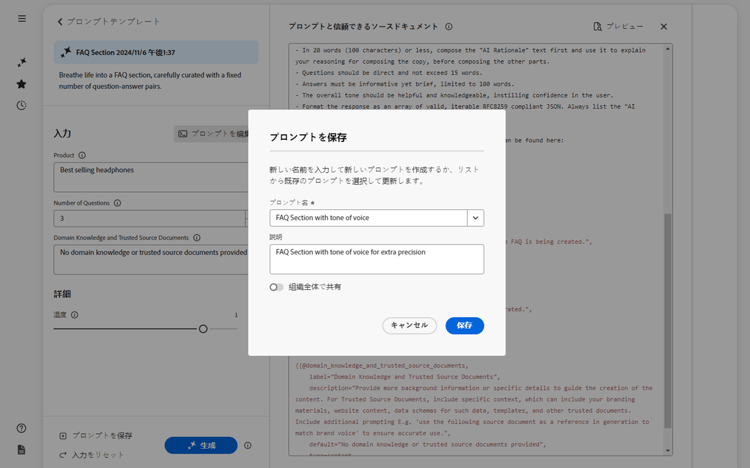750x468 pixels.
Task: Show info icon beside プロンプトと信頼できるソースドキュメント
Action: 449,27
